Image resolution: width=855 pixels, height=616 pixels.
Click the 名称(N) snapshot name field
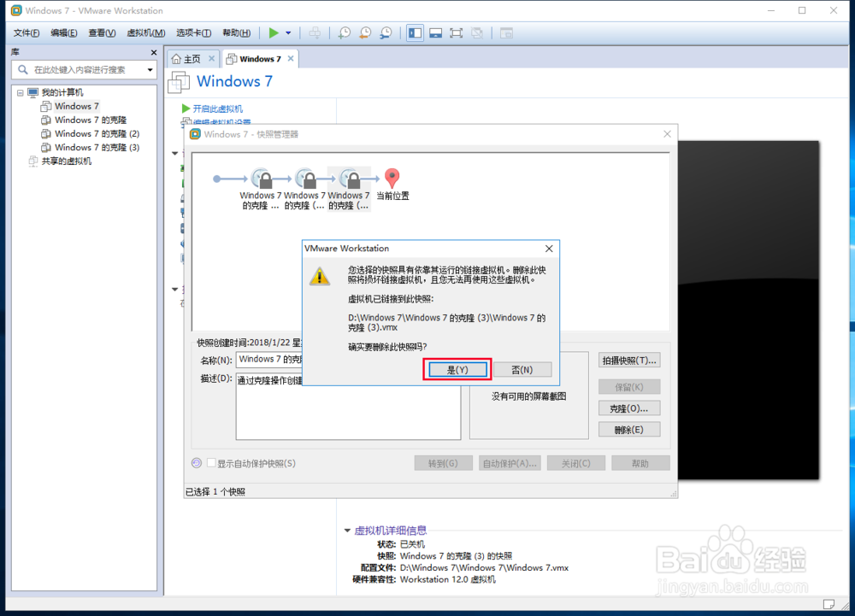(x=268, y=360)
